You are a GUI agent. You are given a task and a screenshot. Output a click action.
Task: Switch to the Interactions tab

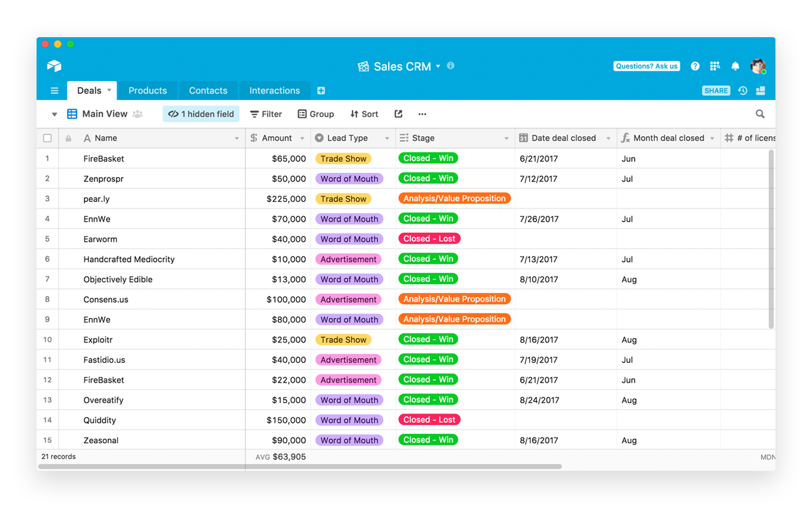(x=275, y=90)
